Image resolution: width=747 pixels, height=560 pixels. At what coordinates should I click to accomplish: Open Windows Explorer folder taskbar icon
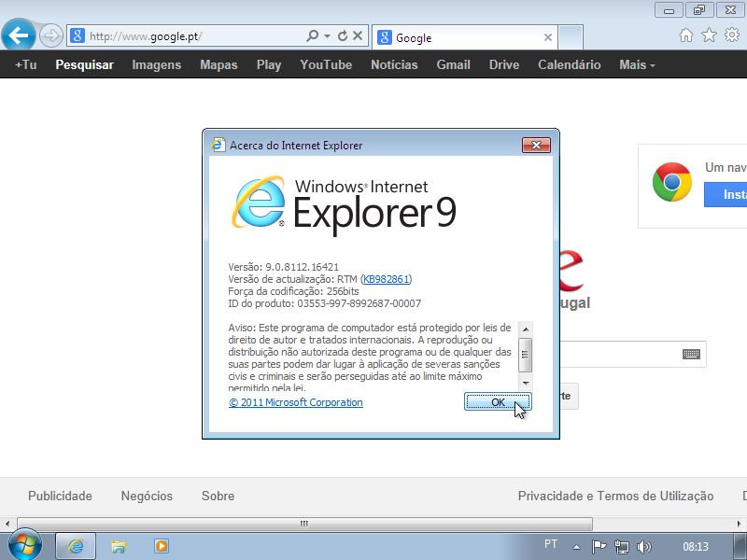(x=119, y=546)
